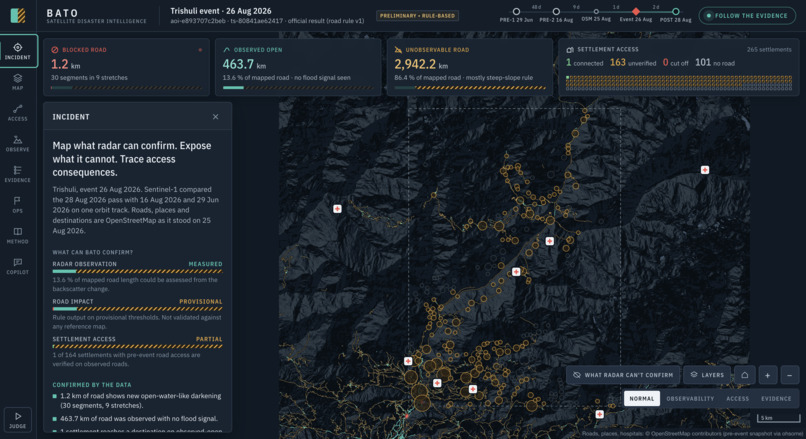Click '163 unverified' settlement count

coord(633,63)
